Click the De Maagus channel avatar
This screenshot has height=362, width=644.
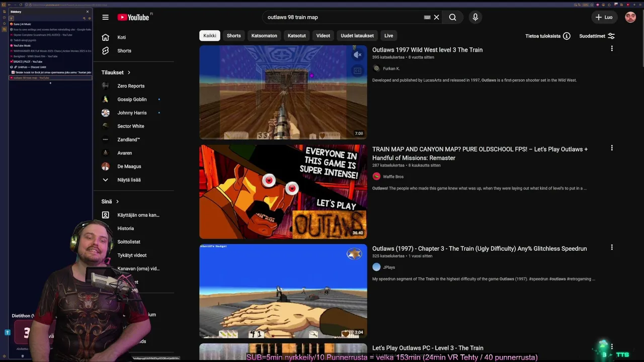[105, 166]
